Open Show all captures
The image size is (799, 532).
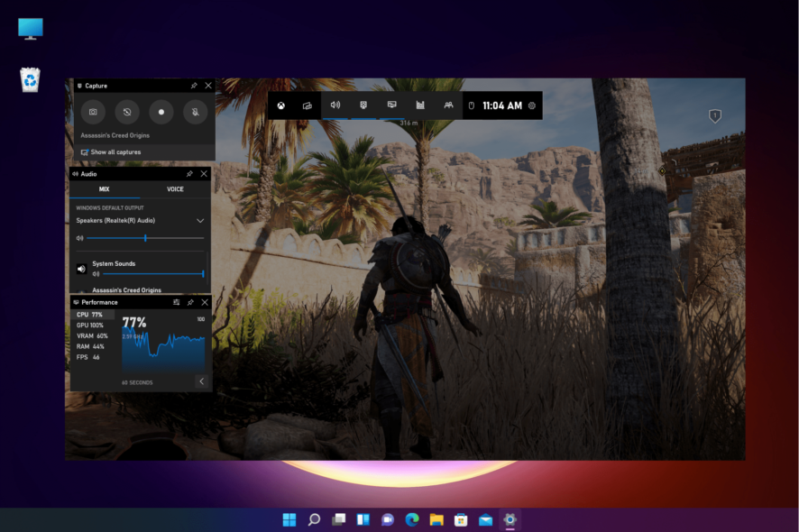111,151
